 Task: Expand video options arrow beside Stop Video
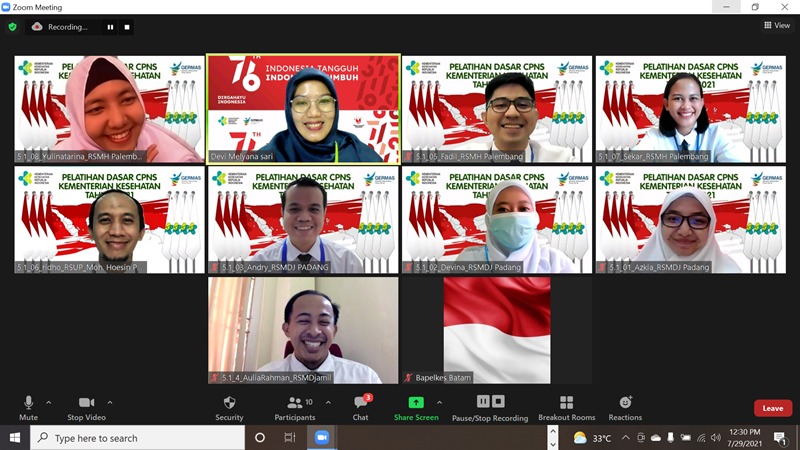coord(110,402)
